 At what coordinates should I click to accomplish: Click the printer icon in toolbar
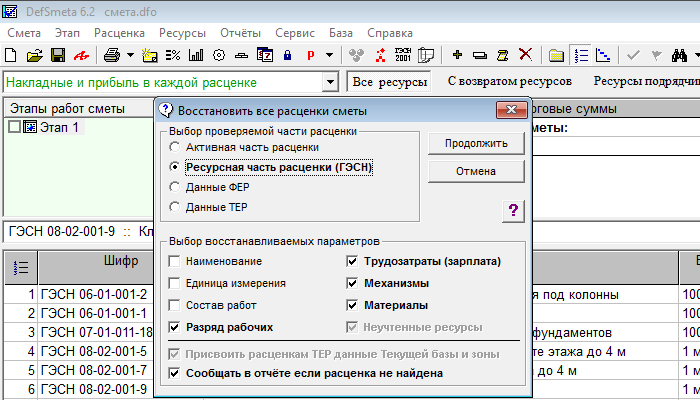tap(112, 55)
